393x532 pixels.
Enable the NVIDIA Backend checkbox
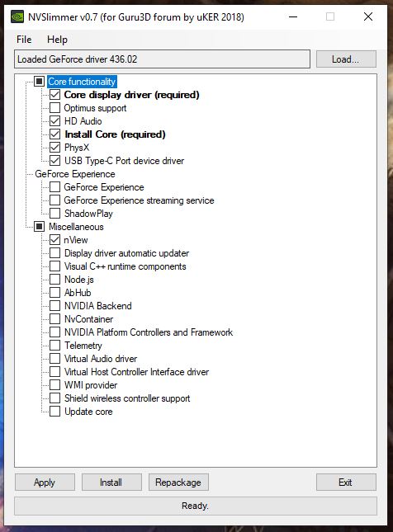pos(54,306)
